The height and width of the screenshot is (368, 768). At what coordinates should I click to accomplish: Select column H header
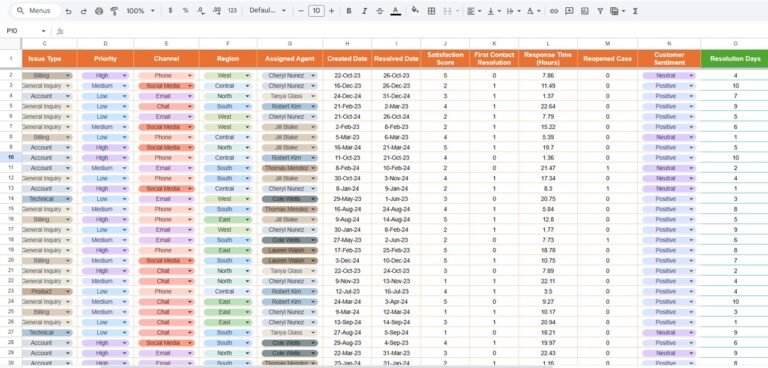[347, 44]
